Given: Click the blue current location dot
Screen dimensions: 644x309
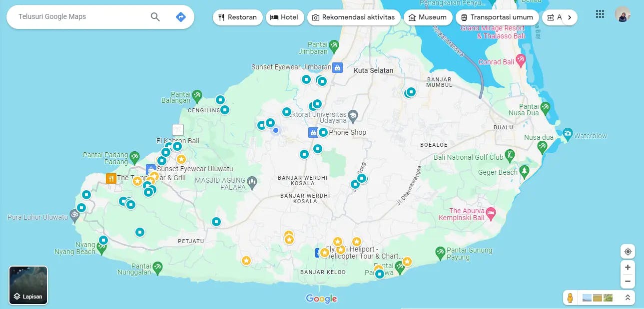Looking at the screenshot, I should coord(275,131).
